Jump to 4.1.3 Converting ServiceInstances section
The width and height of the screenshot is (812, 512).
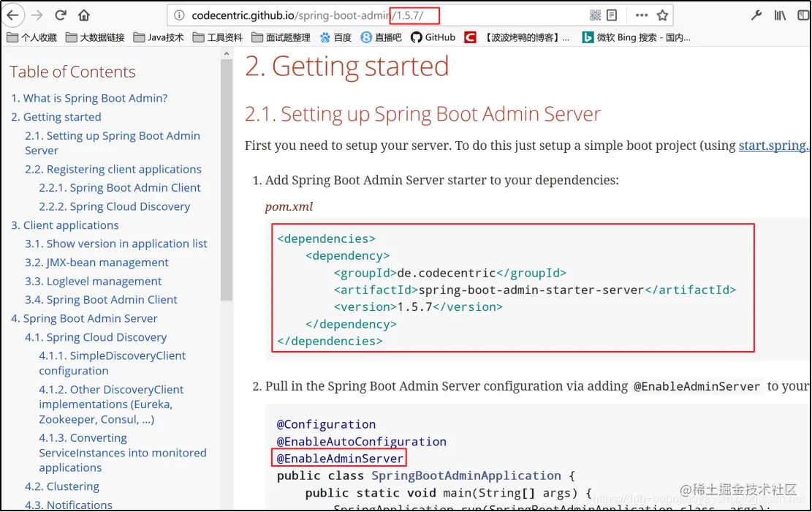pos(122,453)
